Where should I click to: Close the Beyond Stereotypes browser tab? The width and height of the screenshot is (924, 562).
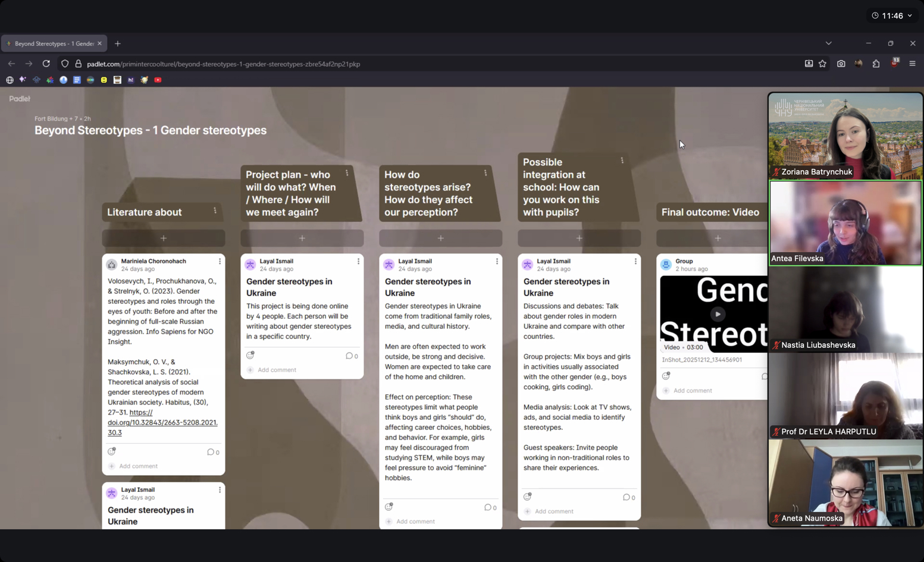point(99,43)
